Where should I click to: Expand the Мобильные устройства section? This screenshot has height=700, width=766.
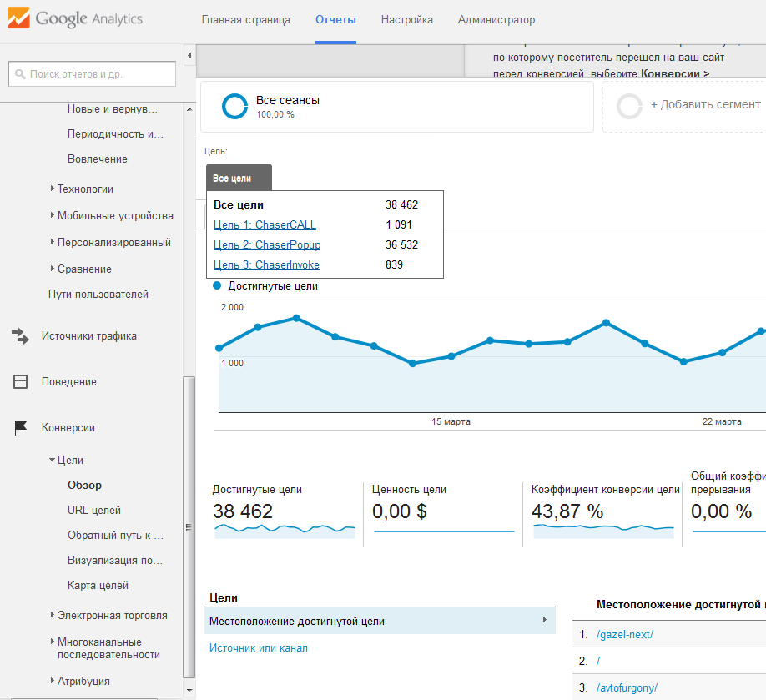pyautogui.click(x=53, y=215)
